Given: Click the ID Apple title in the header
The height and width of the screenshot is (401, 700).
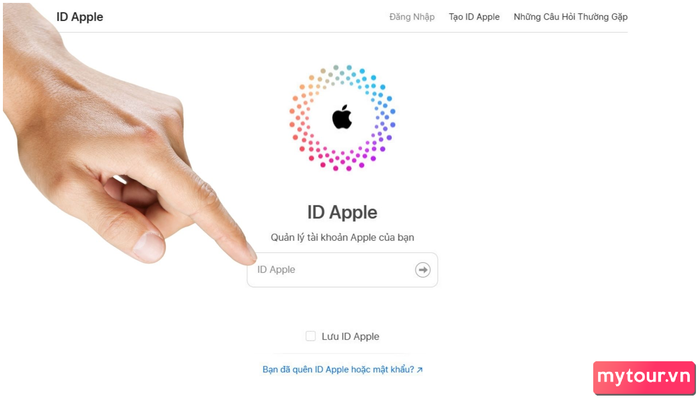Looking at the screenshot, I should coord(80,17).
